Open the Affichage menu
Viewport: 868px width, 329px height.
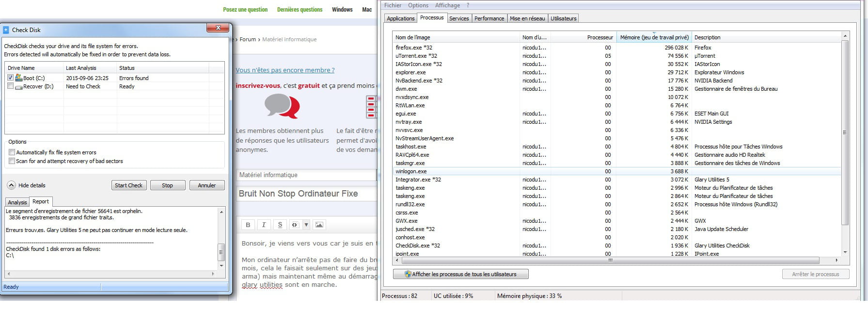[x=447, y=5]
